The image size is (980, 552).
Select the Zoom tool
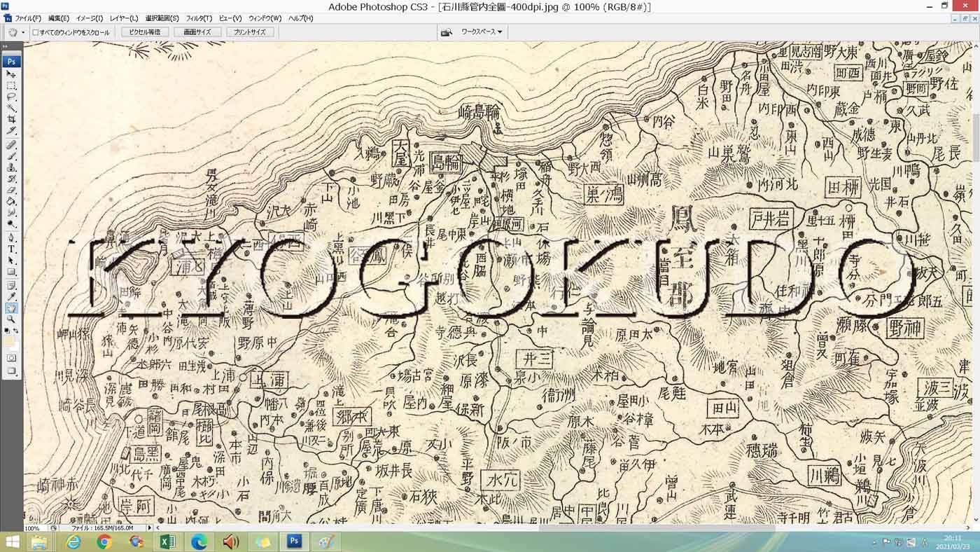11,319
